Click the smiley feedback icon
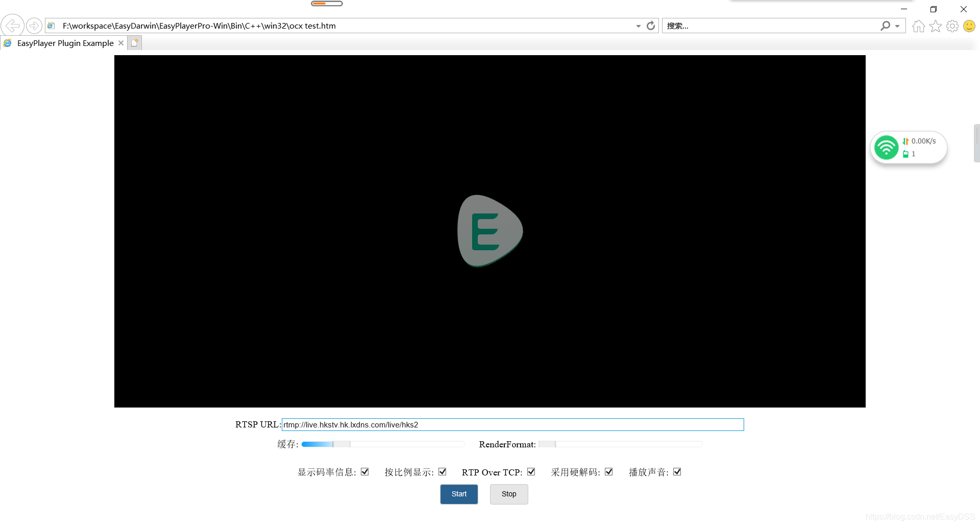Viewport: 980px width, 526px height. click(969, 26)
